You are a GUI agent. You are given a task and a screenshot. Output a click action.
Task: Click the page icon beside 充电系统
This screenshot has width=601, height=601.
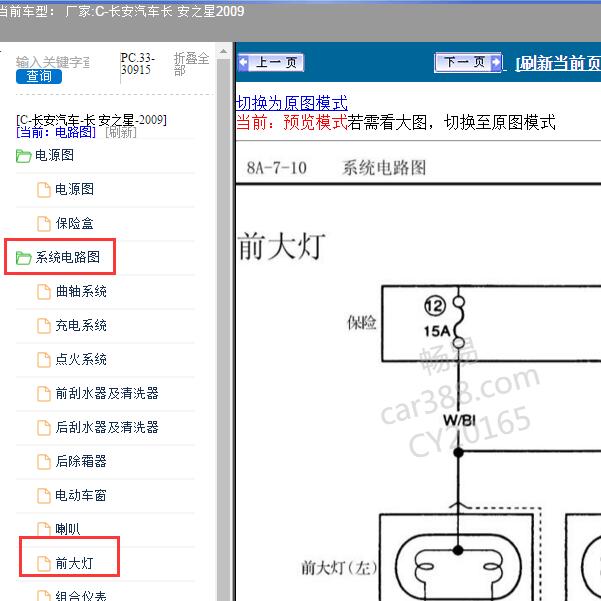point(44,326)
